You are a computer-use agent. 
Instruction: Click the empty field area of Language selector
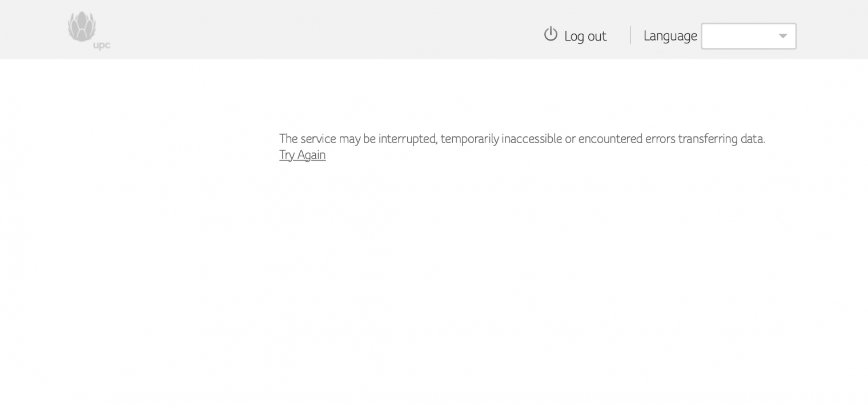[737, 36]
